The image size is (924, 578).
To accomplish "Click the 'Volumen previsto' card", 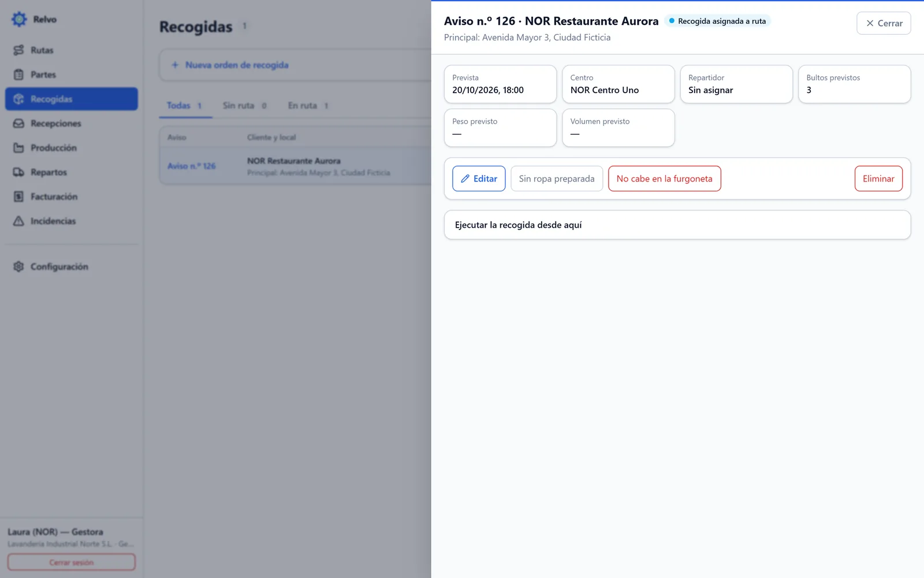I will point(618,128).
